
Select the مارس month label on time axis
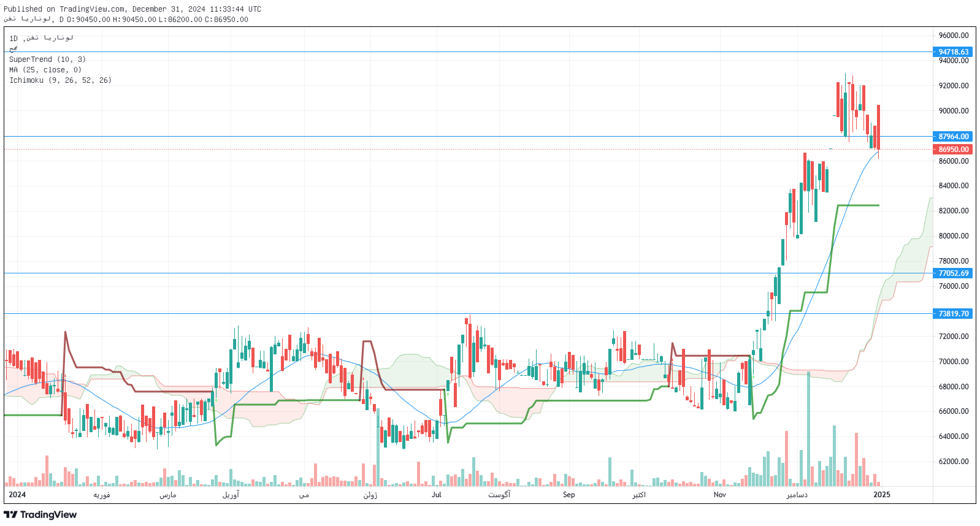pyautogui.click(x=168, y=495)
